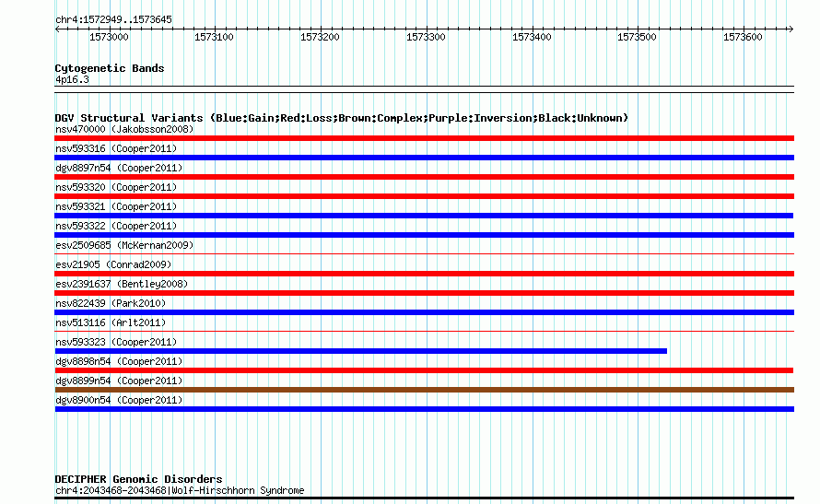The image size is (820, 504).
Task: Click the ruler's left end arrow
Action: (57, 29)
